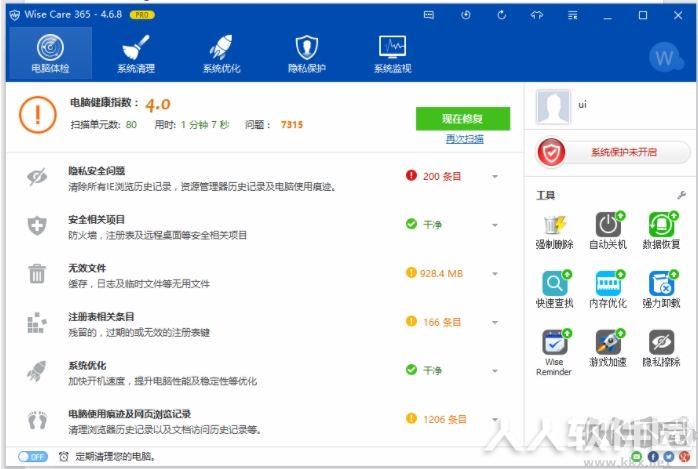
Task: Click the circular refresh icon in title bar
Action: [502, 15]
